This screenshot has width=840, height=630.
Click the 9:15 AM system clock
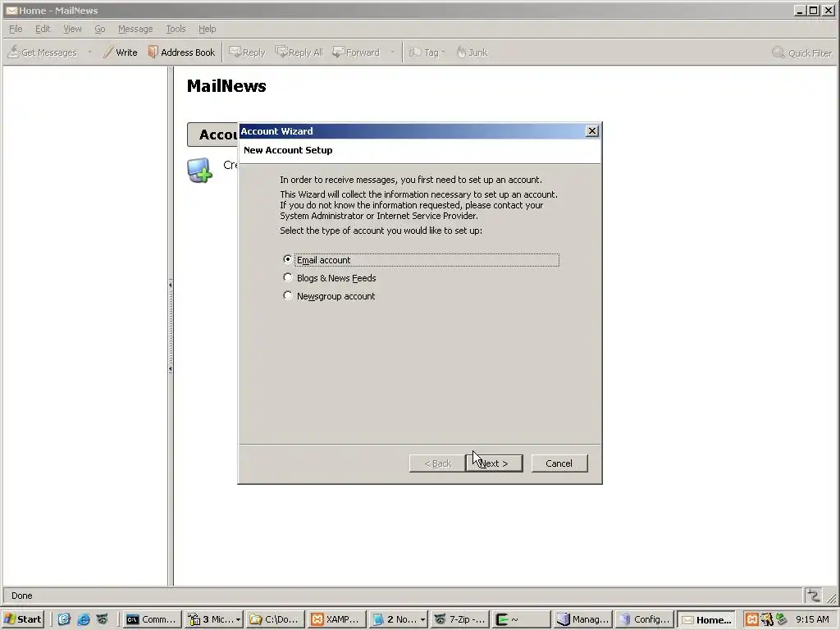coord(811,619)
